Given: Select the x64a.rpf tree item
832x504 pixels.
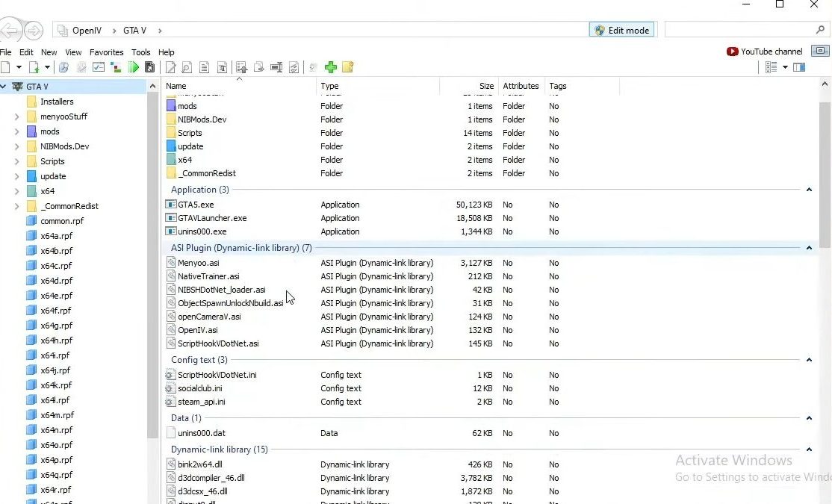Looking at the screenshot, I should coord(56,235).
